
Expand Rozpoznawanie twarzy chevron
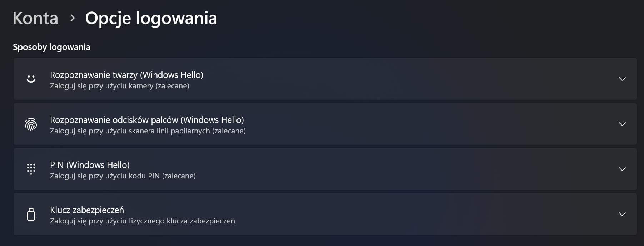pos(622,79)
